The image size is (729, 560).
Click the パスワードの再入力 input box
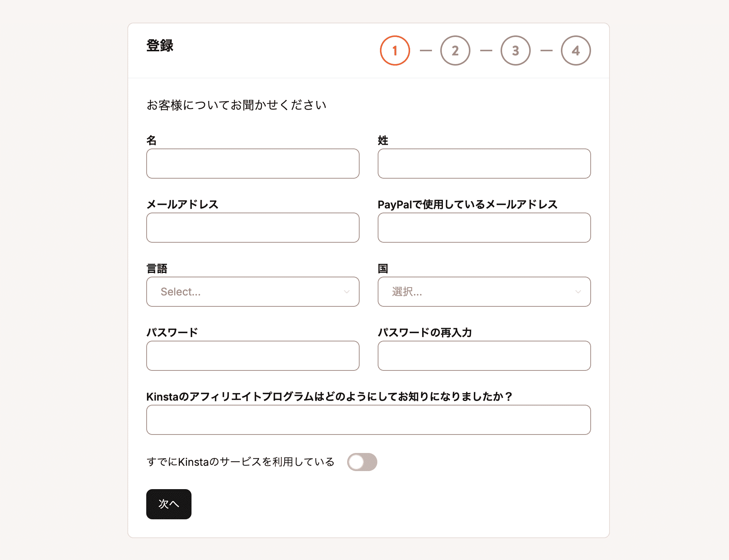484,355
